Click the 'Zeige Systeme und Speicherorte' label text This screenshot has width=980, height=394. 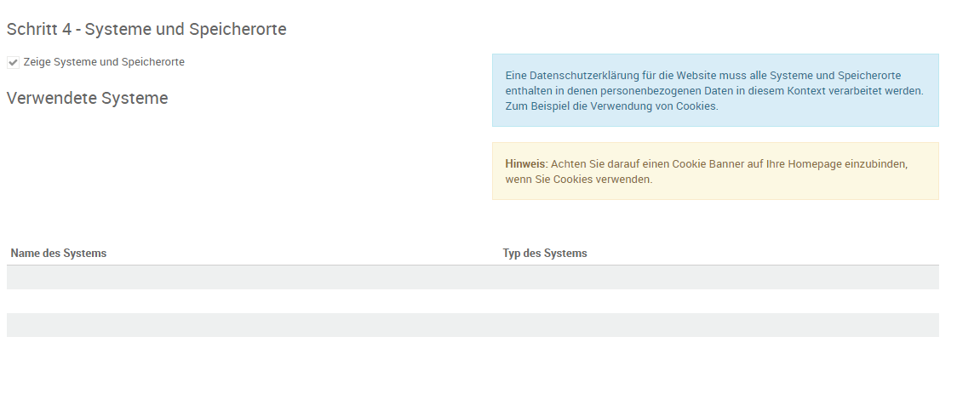coord(104,62)
